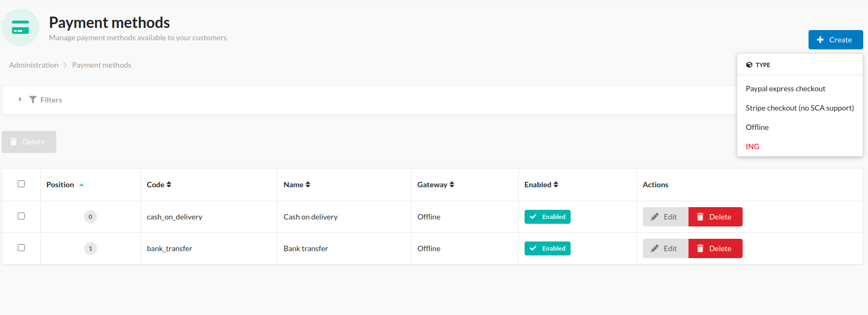
Task: Click the TYPE menu header
Action: click(x=800, y=65)
